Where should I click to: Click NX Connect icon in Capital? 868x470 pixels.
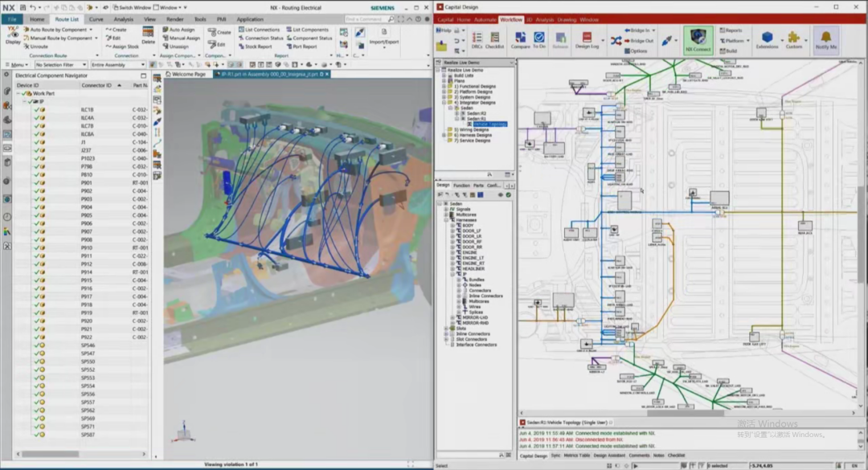(698, 40)
